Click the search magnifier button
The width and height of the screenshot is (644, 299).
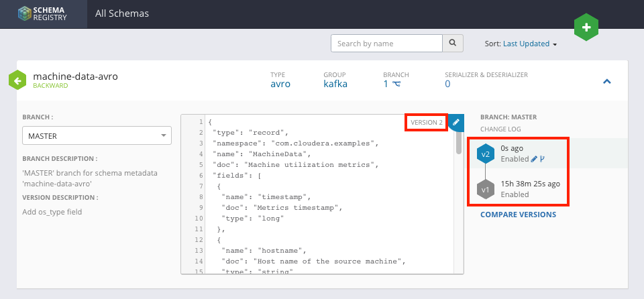point(453,44)
